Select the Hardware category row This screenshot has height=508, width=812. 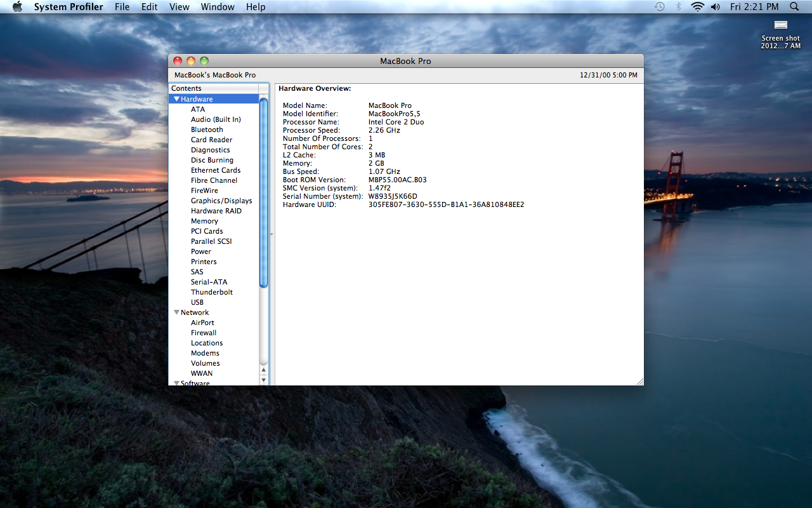pyautogui.click(x=214, y=99)
